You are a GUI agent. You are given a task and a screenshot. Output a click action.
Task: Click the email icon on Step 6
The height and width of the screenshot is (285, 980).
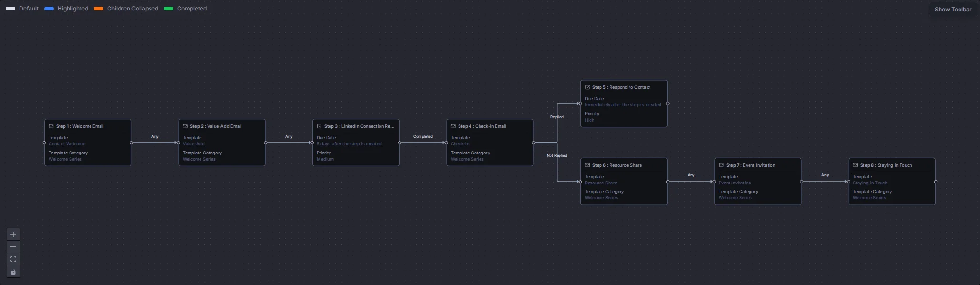587,165
